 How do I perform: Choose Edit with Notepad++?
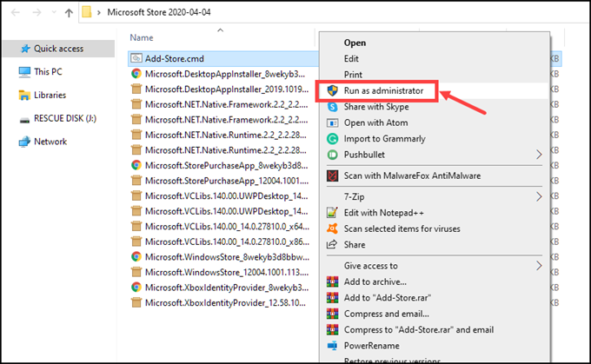tap(383, 213)
